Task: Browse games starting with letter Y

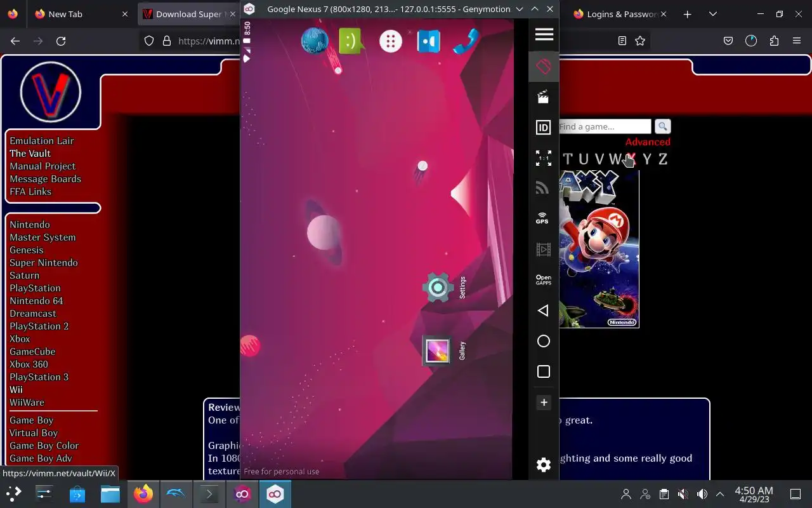Action: pos(646,159)
